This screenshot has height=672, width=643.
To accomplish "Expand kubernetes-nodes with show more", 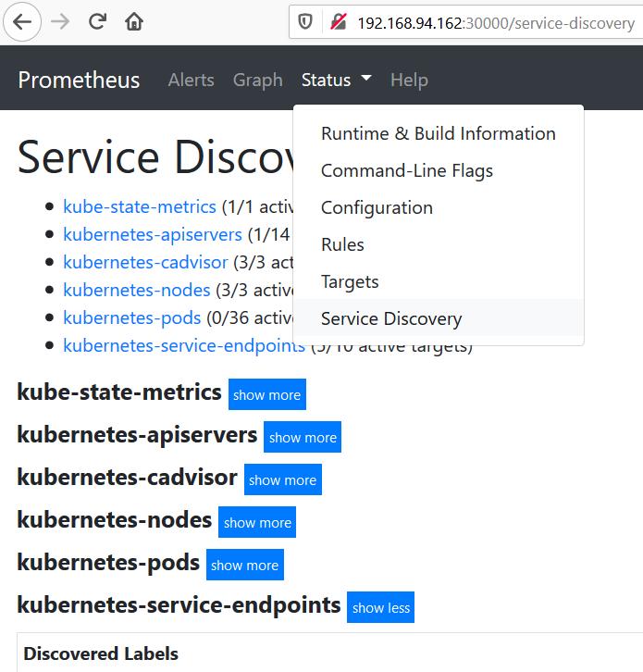I will coord(257,522).
